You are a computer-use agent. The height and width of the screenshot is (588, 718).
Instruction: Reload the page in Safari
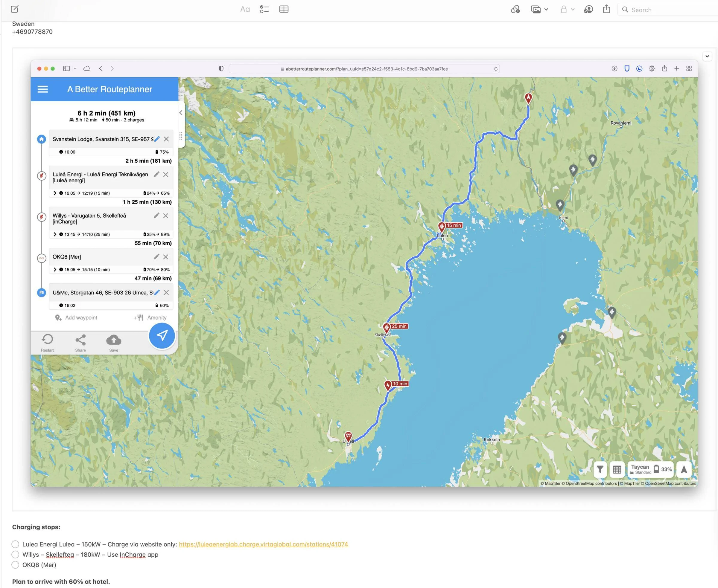(496, 69)
